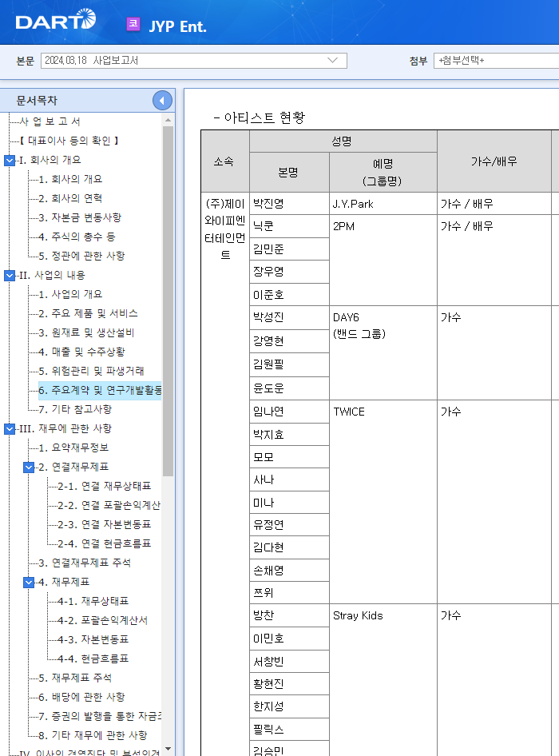Open 5. 위험관리 및 파생거래
The height and width of the screenshot is (756, 559).
tap(92, 371)
